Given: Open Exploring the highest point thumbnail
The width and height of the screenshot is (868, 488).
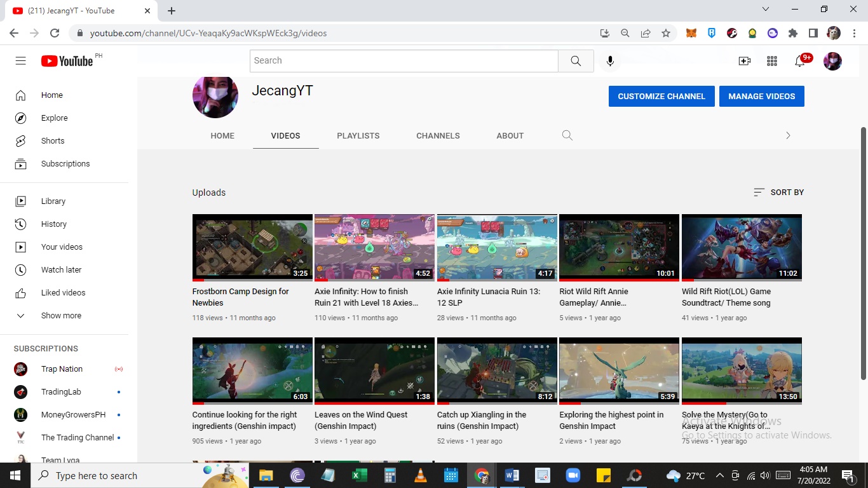Looking at the screenshot, I should (619, 370).
